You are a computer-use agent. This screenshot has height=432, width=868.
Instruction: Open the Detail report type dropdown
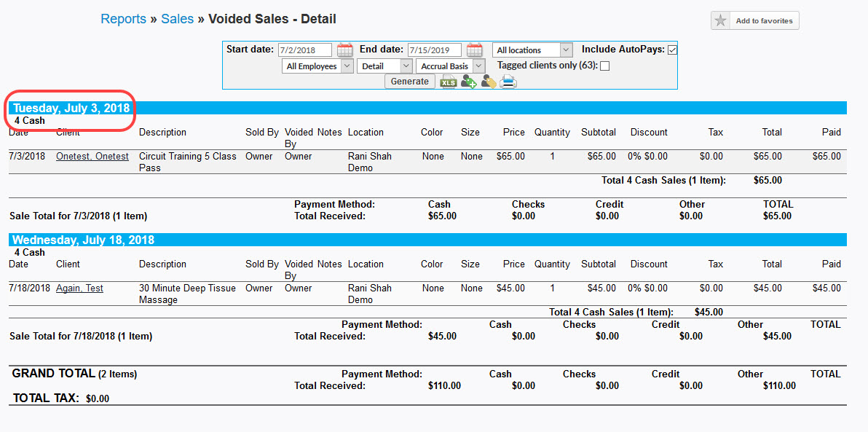pyautogui.click(x=384, y=66)
